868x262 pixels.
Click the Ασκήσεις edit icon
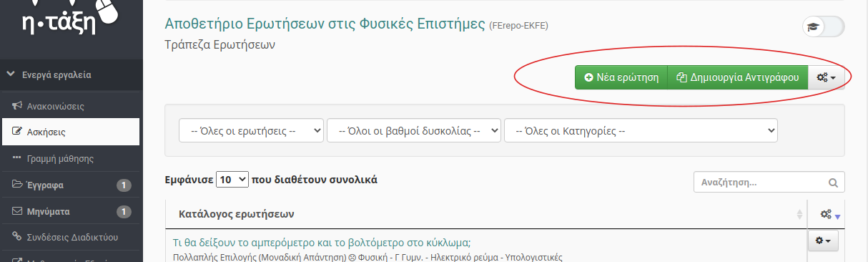17,132
